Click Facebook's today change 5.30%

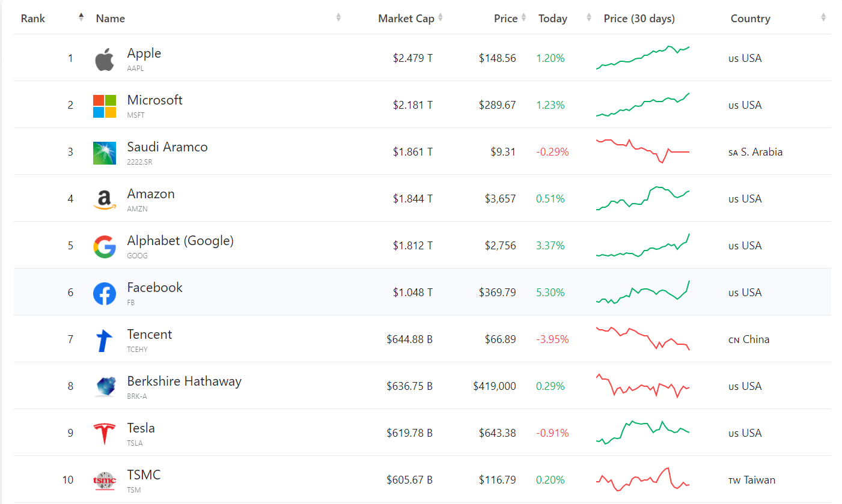[x=551, y=293]
